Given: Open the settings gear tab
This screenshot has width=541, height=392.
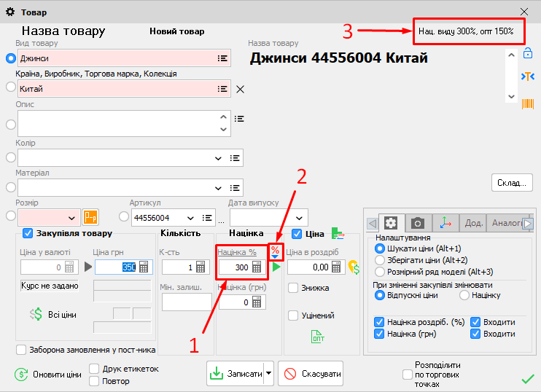Looking at the screenshot, I should 391,223.
